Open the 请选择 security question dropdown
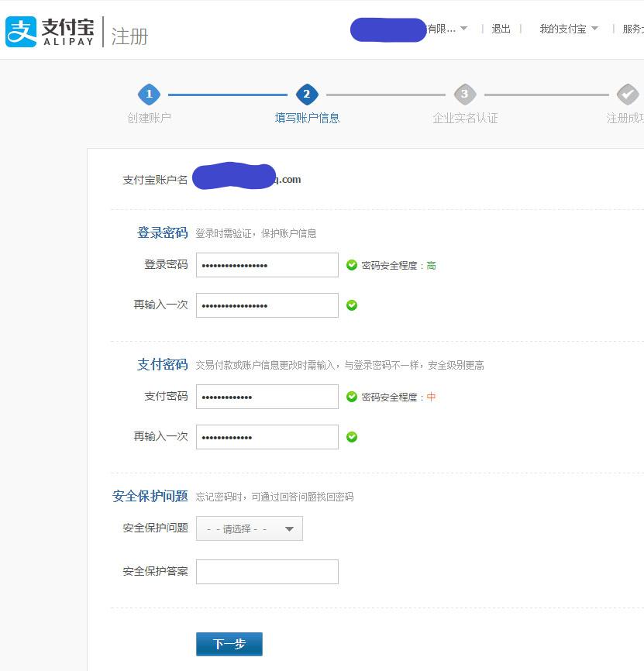Screen dimensions: 644x671 (248, 528)
